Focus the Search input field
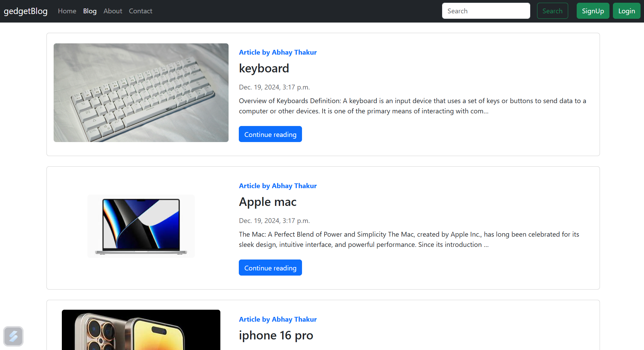Image resolution: width=644 pixels, height=350 pixels. [x=486, y=11]
